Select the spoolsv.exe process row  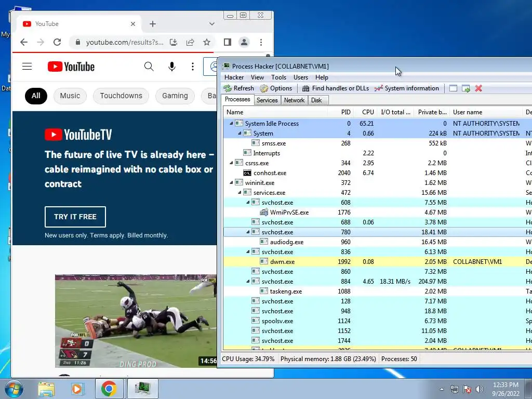pyautogui.click(x=377, y=321)
